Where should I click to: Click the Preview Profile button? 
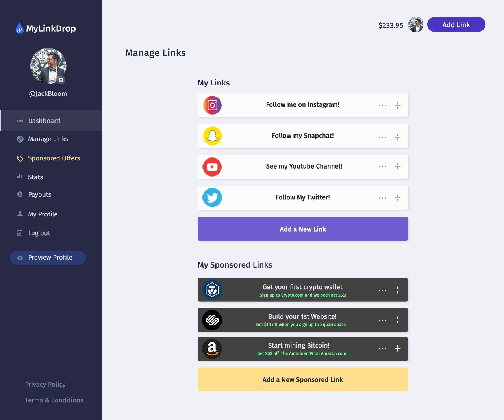(x=48, y=258)
